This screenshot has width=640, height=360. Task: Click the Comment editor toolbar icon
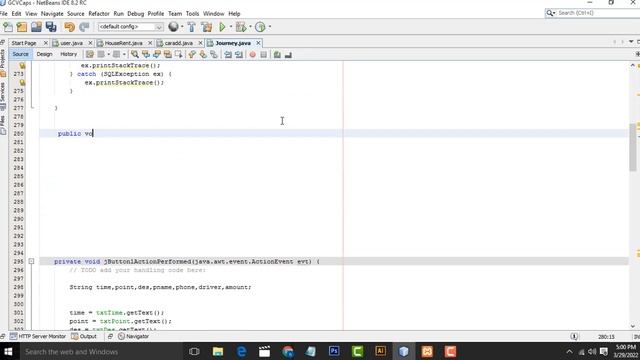click(277, 55)
